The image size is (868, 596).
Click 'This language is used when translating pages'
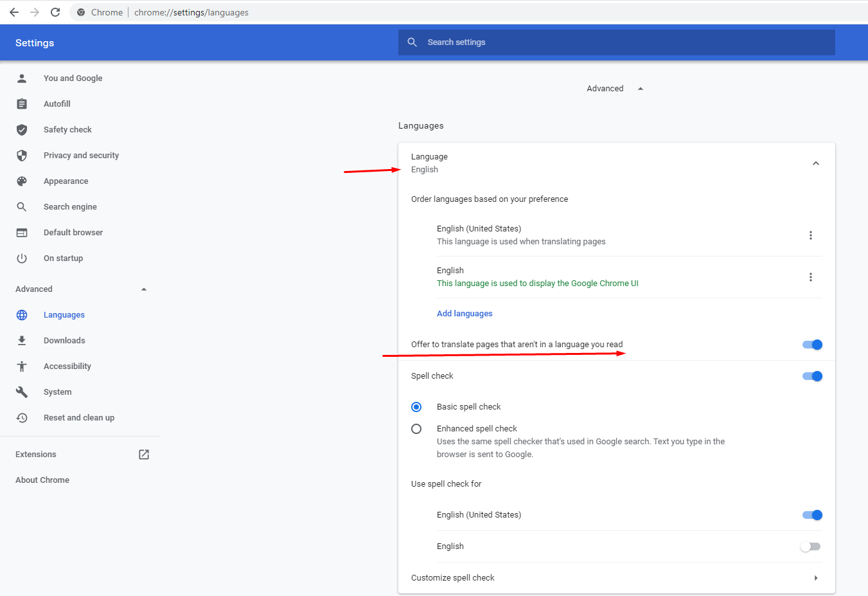coord(521,242)
